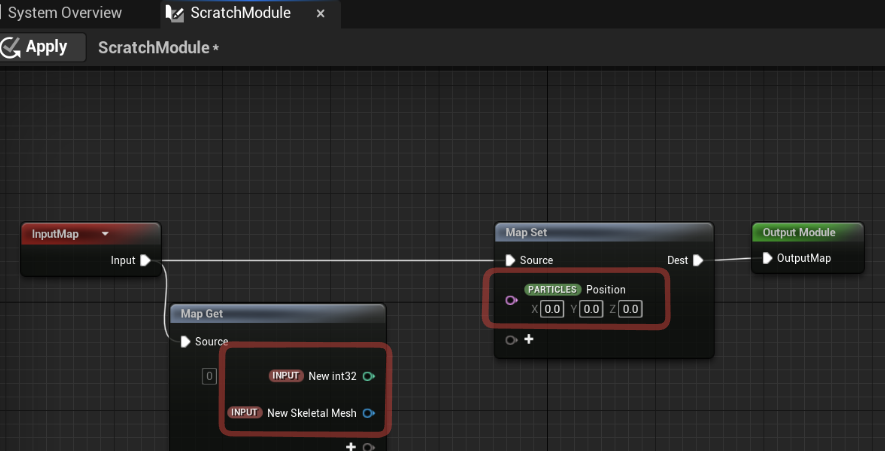Select the Map Set node title
885x451 pixels.
526,233
